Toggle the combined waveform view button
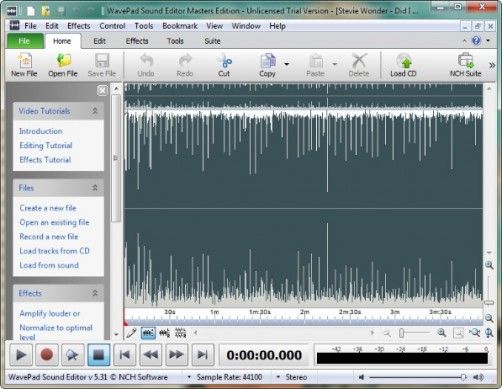 click(x=148, y=333)
